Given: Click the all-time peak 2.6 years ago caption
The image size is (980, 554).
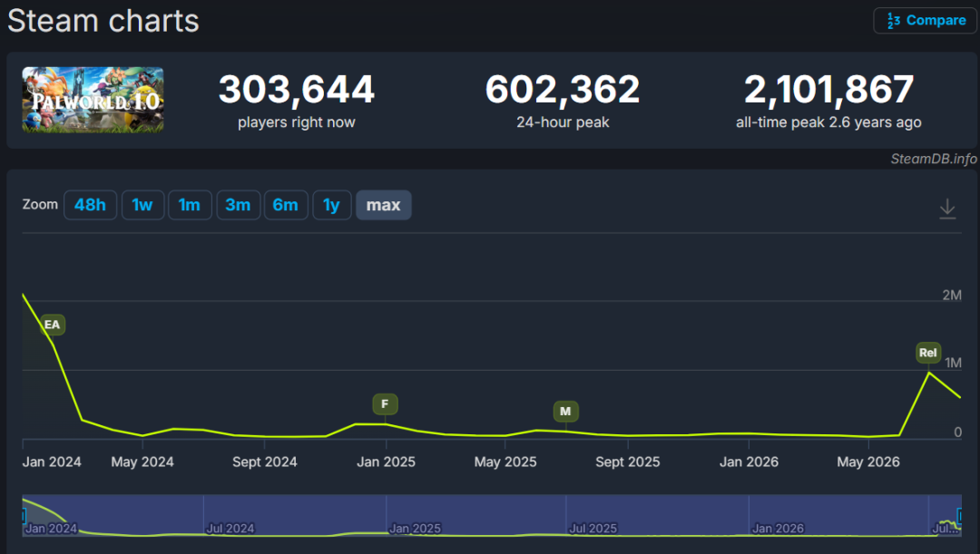Looking at the screenshot, I should point(828,122).
